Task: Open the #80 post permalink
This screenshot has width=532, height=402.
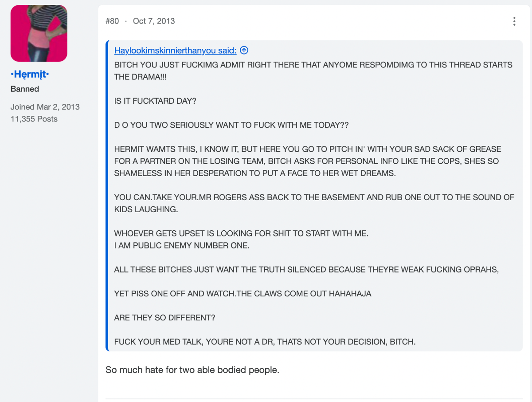Action: (x=112, y=21)
